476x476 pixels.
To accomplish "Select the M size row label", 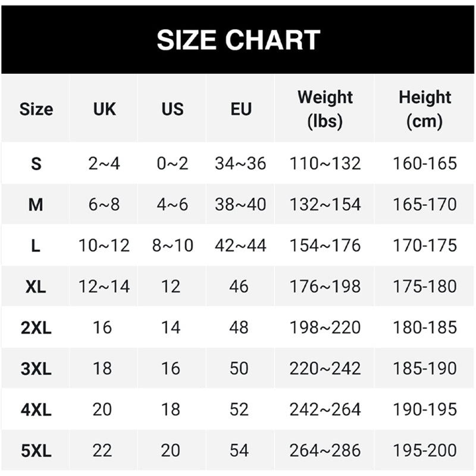I will 36,205.
